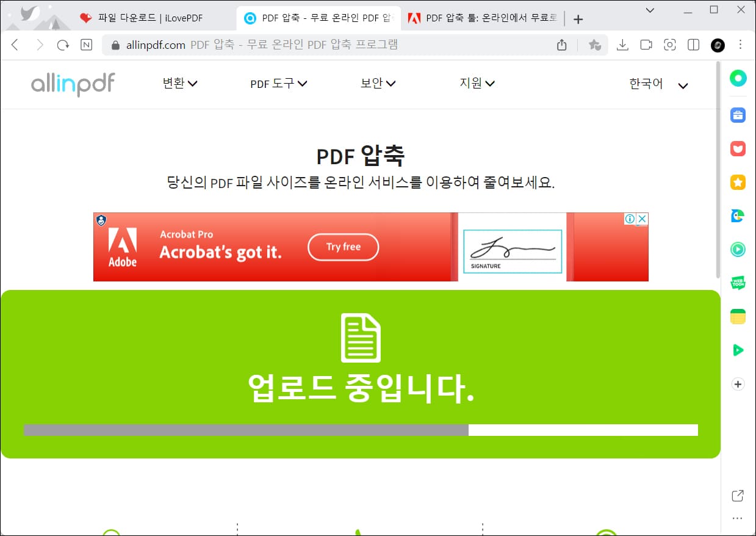Image resolution: width=756 pixels, height=536 pixels.
Task: Open the Whale screen capture tool
Action: point(669,45)
